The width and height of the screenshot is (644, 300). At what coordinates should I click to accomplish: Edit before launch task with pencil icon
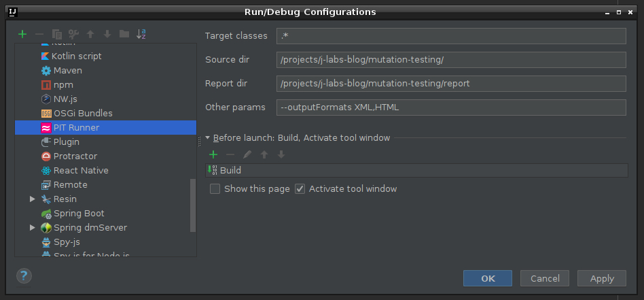coord(247,154)
